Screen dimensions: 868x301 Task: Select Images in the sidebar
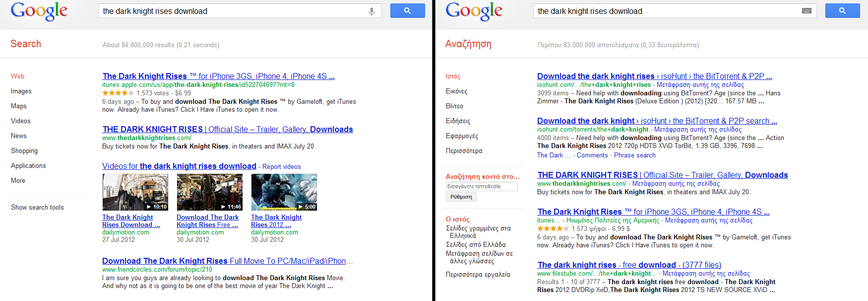click(x=21, y=91)
